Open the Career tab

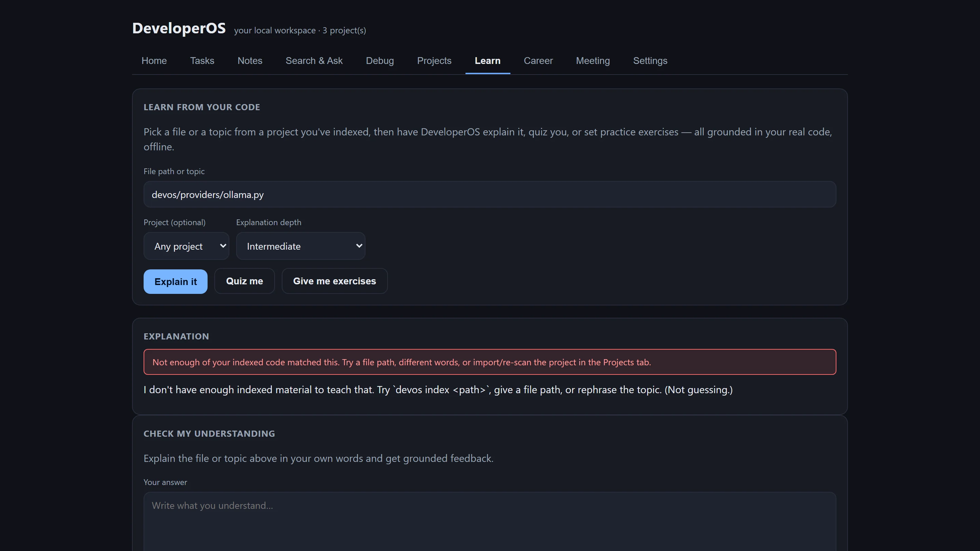[x=538, y=61]
